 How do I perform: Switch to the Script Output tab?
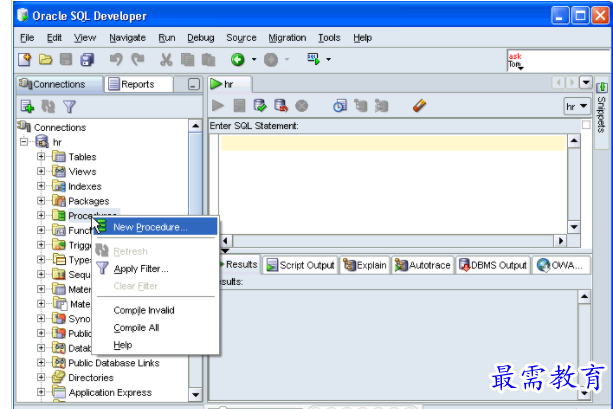tap(300, 265)
